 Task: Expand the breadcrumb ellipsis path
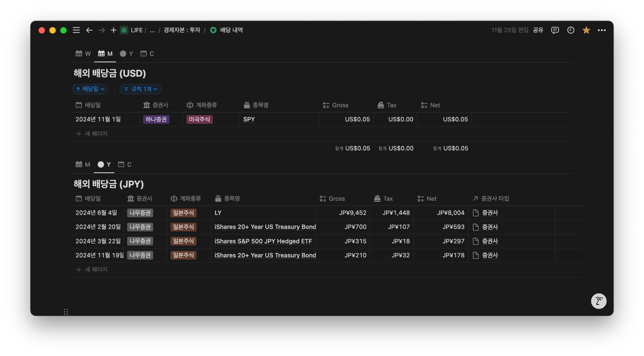point(152,30)
